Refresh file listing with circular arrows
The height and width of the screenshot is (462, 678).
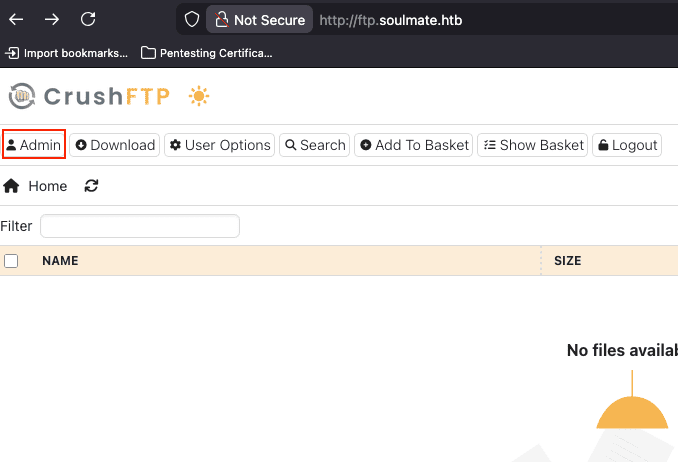pos(92,186)
